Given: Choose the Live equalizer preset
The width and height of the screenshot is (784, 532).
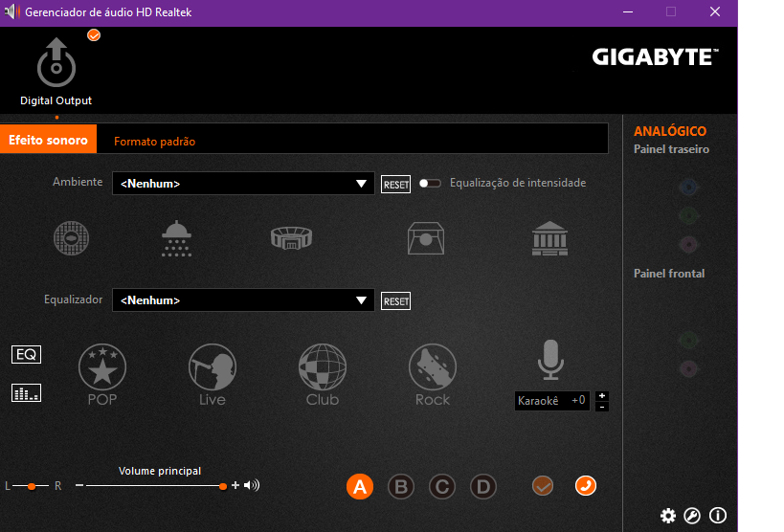Looking at the screenshot, I should tap(213, 374).
